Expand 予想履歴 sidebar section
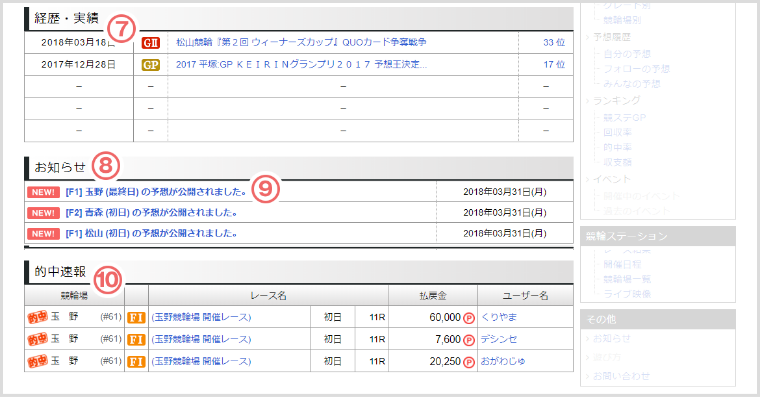The image size is (760, 397). pos(612,37)
